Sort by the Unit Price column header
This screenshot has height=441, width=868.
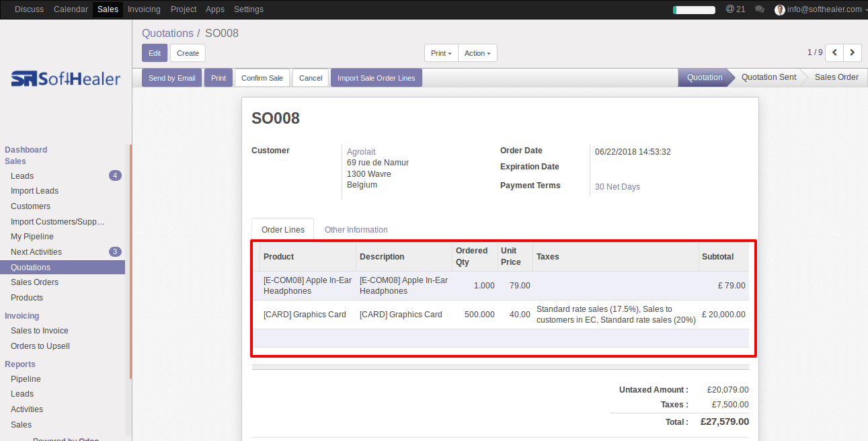[515, 257]
